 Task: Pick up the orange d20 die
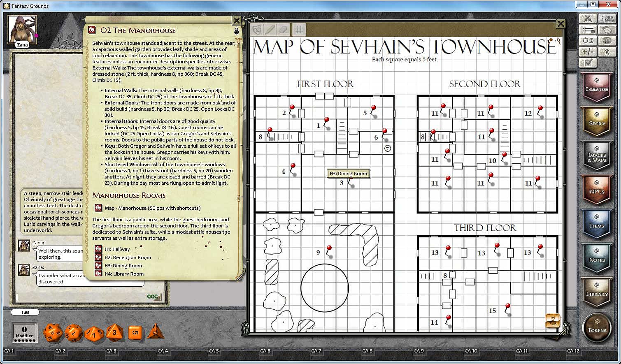point(53,333)
